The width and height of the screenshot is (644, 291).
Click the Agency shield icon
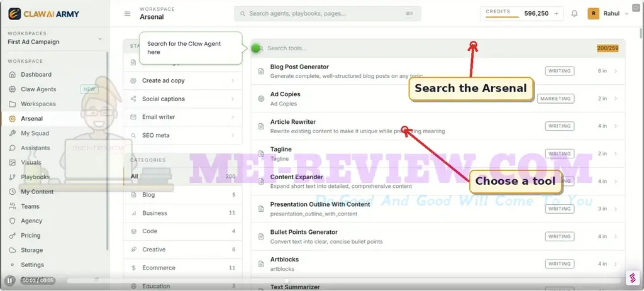pyautogui.click(x=13, y=221)
